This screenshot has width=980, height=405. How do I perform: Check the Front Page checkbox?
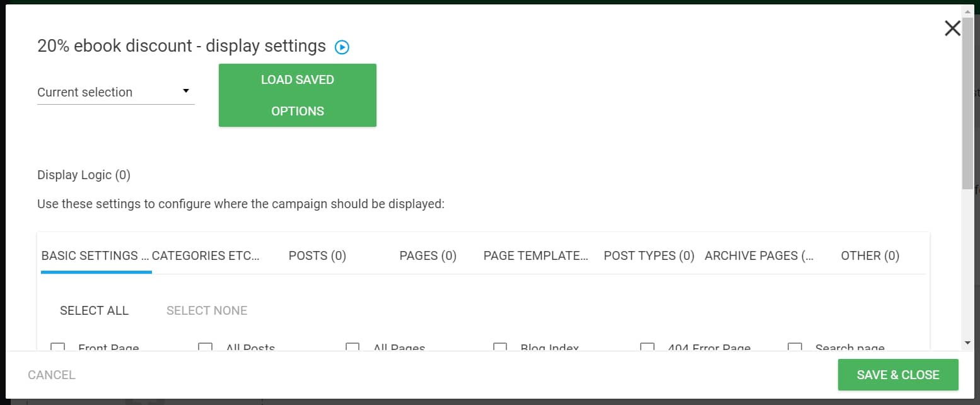[x=58, y=347]
